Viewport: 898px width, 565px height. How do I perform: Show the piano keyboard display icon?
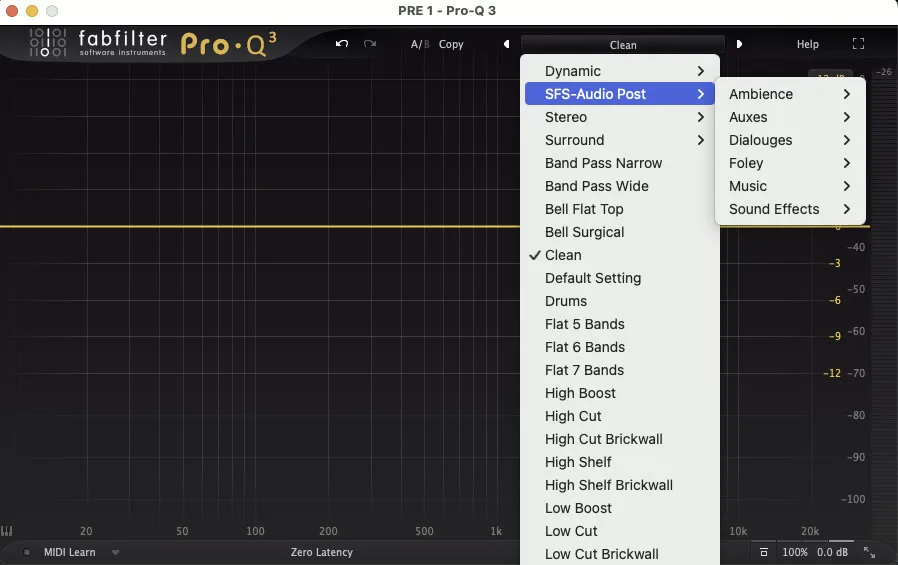[7, 531]
